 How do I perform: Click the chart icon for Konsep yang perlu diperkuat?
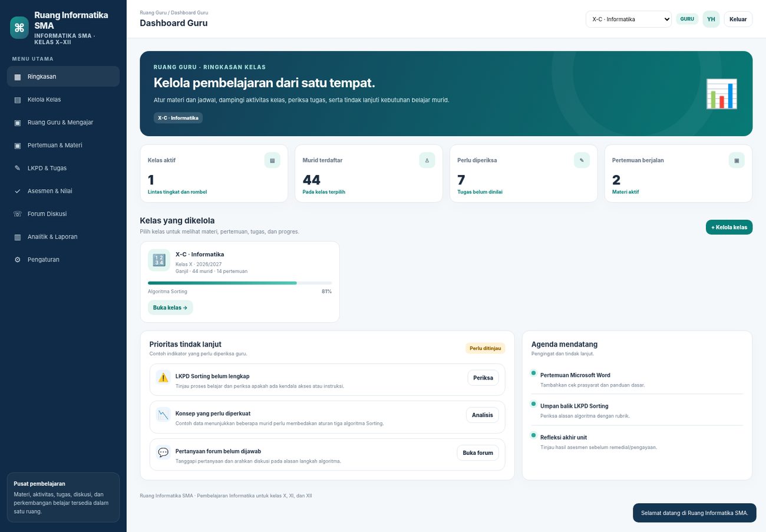tap(163, 415)
